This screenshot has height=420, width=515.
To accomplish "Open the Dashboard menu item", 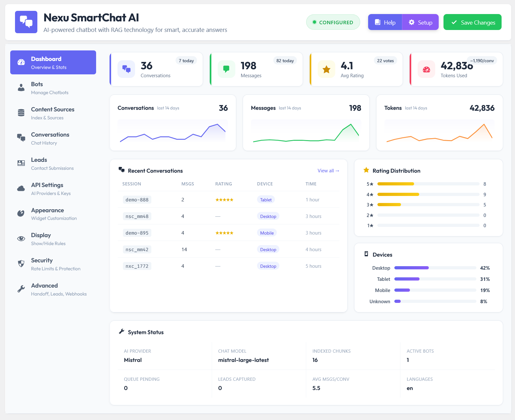I will coord(53,62).
